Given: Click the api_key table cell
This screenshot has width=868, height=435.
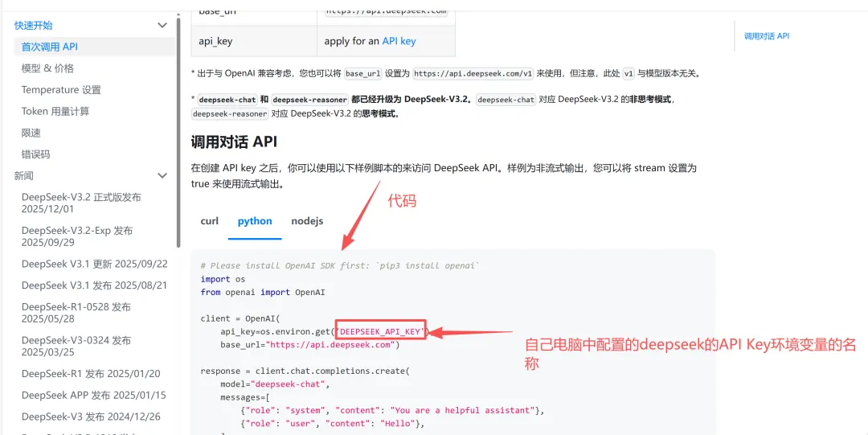Looking at the screenshot, I should point(254,41).
